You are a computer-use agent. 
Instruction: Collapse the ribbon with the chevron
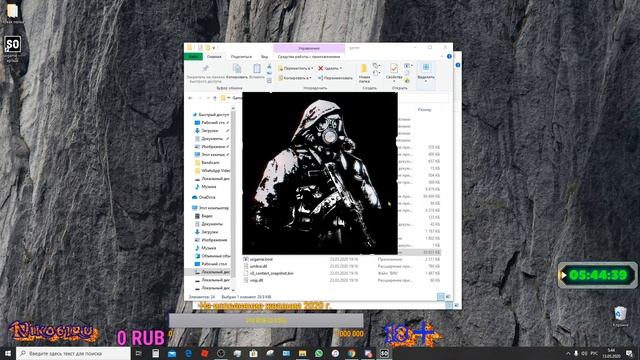point(442,56)
